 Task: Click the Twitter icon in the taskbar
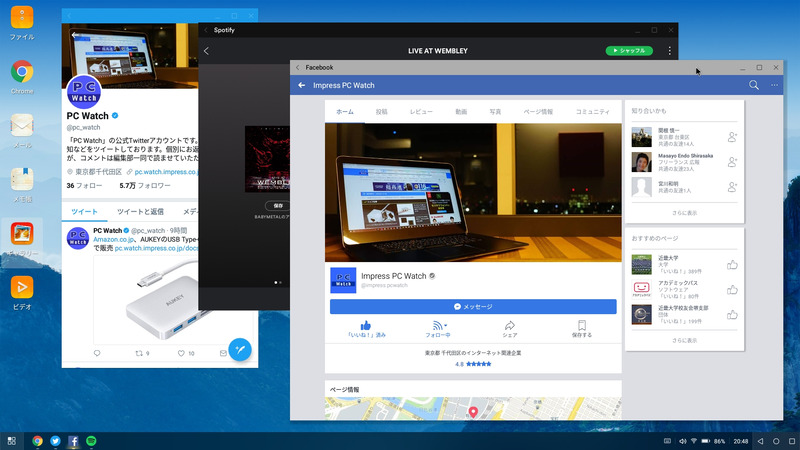click(55, 441)
